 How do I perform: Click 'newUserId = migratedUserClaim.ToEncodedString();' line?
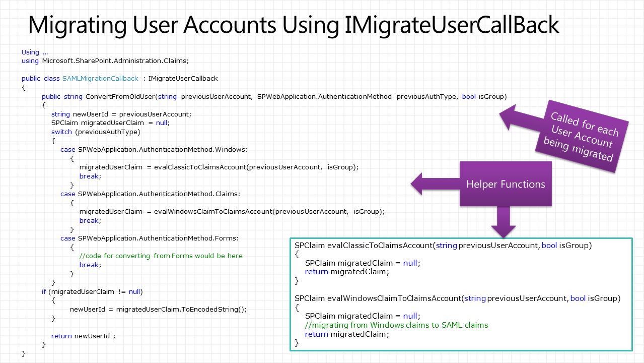pos(159,309)
